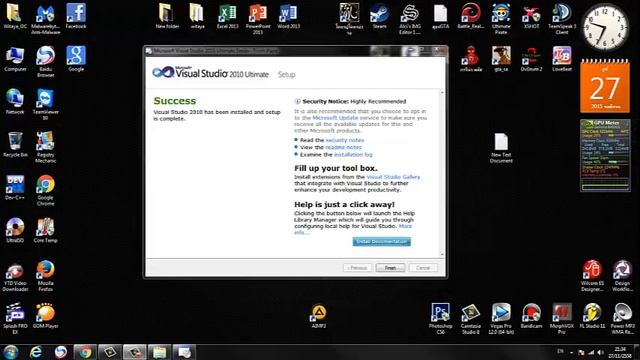Select the AIMP3 desktop icon
640x360 pixels.
click(x=318, y=316)
